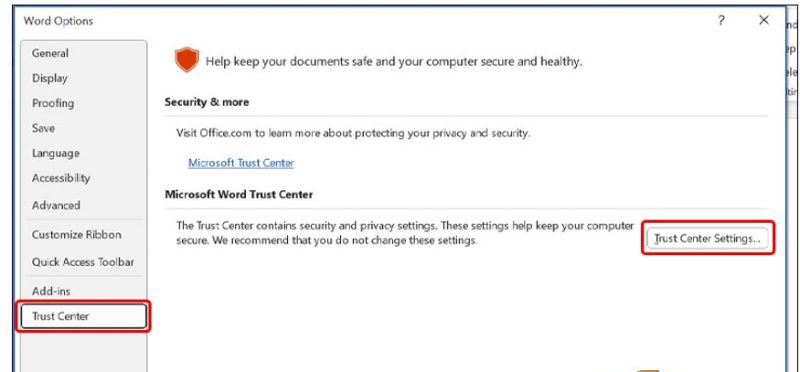Viewport: 800px width, 372px height.
Task: Click the Word Options title bar
Action: pyautogui.click(x=357, y=21)
